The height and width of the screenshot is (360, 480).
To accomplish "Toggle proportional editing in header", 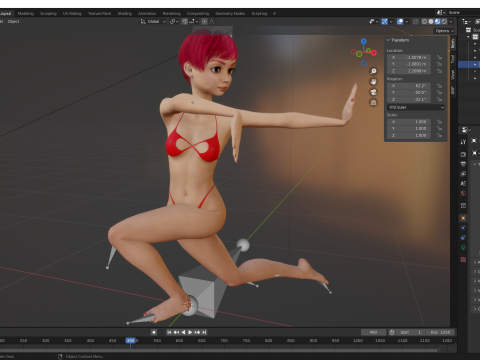I will point(204,22).
